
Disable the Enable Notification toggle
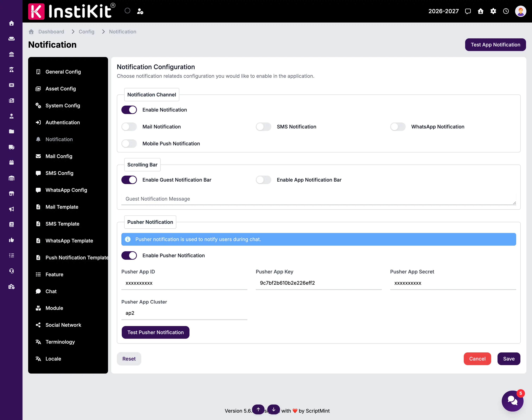[129, 110]
